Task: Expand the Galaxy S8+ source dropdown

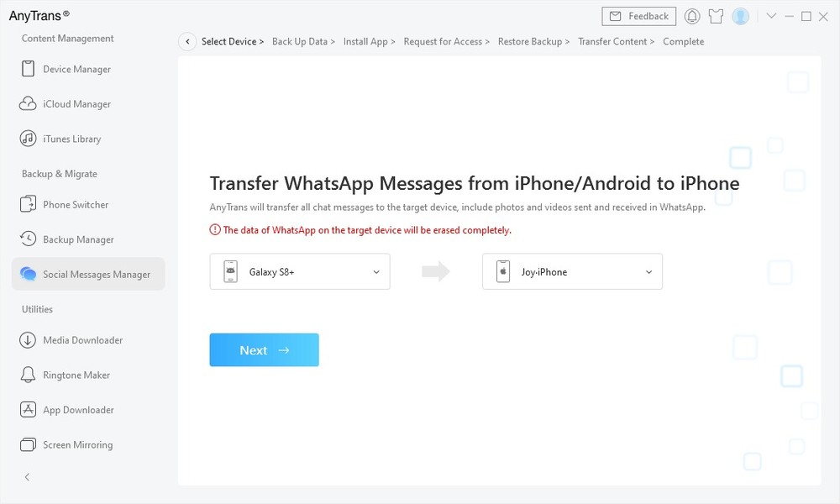Action: tap(300, 271)
